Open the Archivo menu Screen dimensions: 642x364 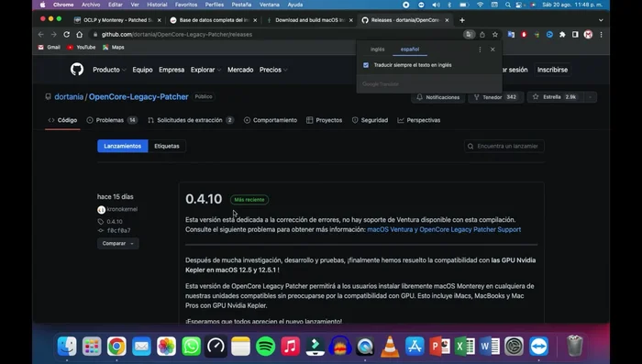click(91, 5)
